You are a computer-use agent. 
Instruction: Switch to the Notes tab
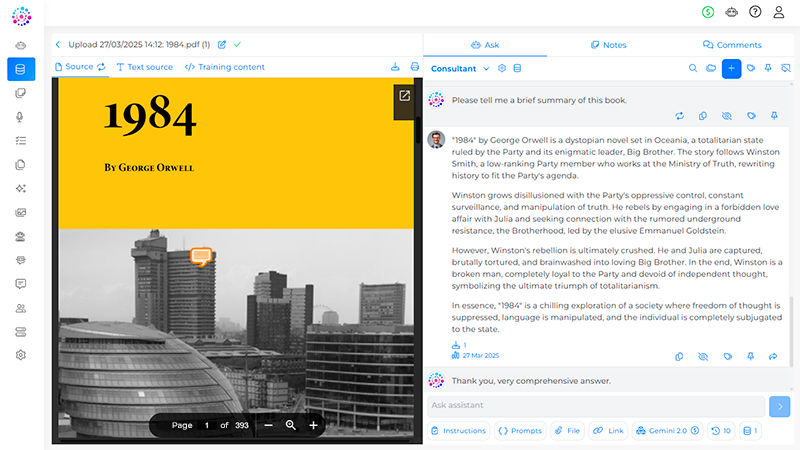tap(608, 45)
